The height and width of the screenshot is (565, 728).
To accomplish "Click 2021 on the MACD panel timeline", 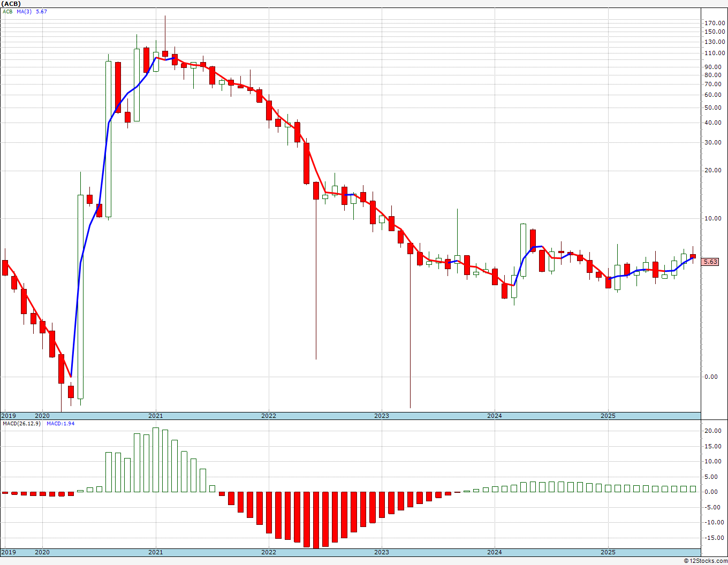I will coord(155,552).
